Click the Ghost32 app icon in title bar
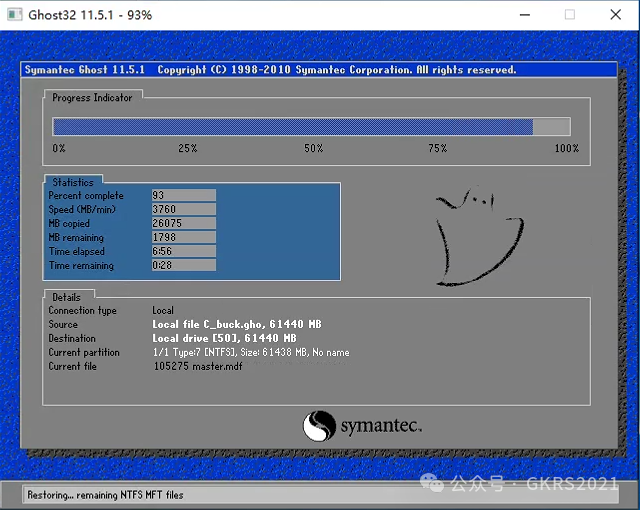This screenshot has width=640, height=510. pos(15,15)
